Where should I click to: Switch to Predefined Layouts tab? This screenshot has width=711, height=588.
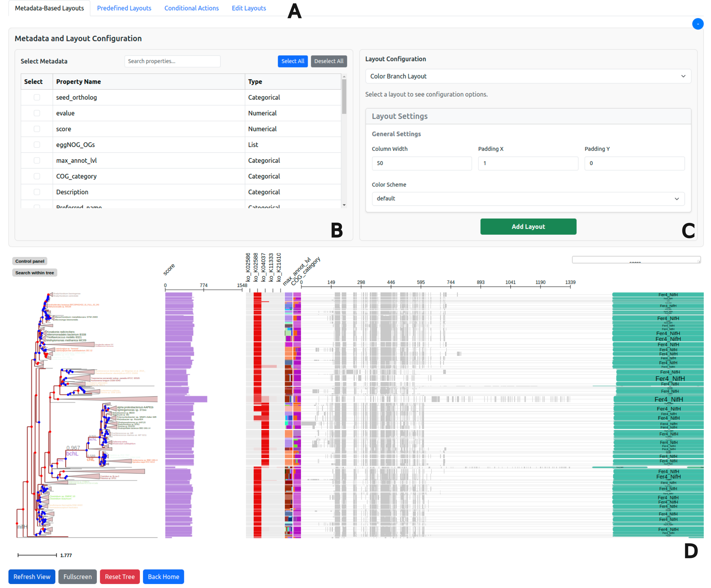[124, 8]
